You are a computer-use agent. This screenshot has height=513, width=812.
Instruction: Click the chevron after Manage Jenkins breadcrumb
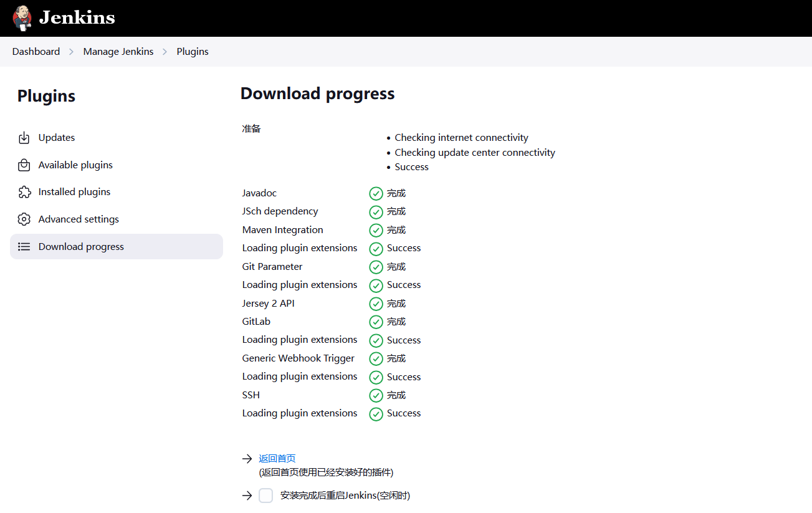click(165, 52)
